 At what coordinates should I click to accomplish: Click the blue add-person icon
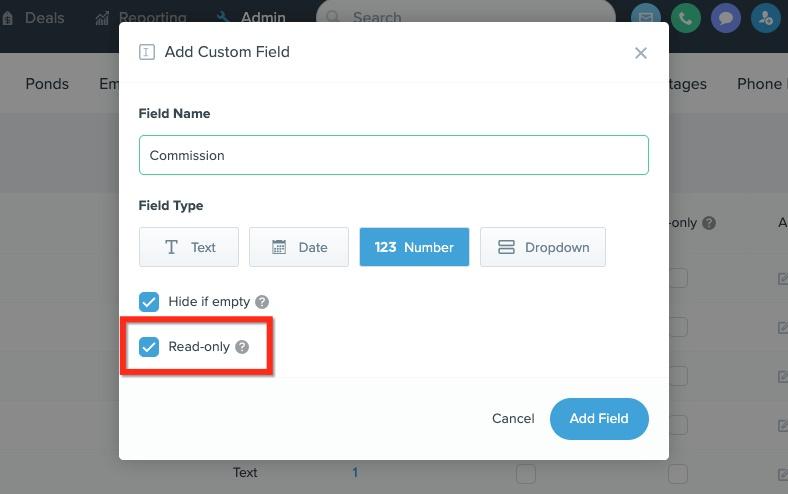tap(765, 18)
